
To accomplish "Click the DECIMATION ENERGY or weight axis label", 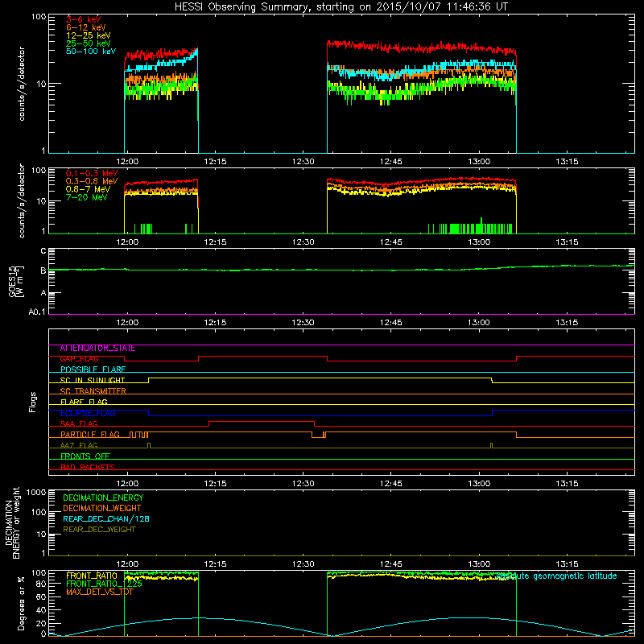I will (12, 522).
